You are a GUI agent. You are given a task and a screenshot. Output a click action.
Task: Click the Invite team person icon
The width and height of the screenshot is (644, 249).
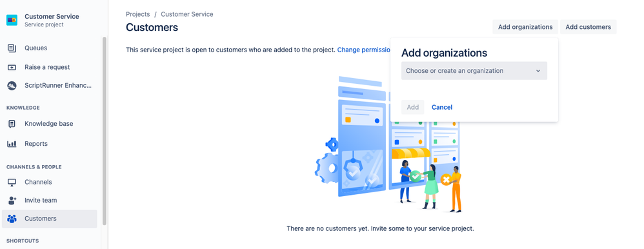[x=12, y=201]
